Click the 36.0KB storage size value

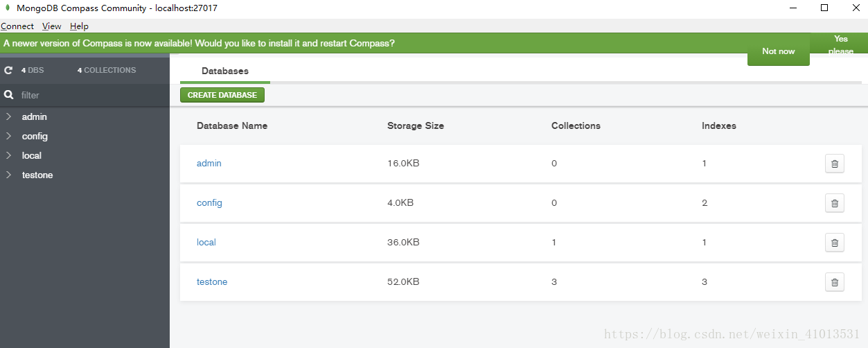(x=403, y=243)
